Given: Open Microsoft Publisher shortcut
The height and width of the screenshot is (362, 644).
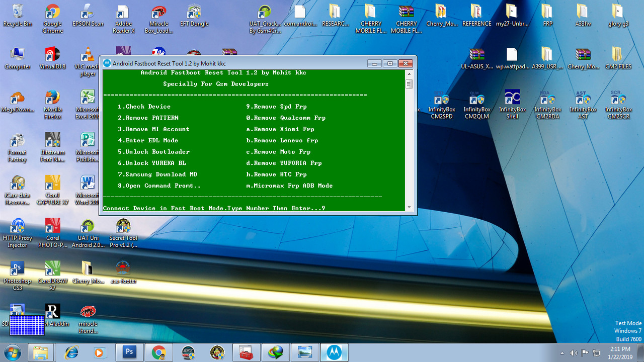Looking at the screenshot, I should [x=88, y=147].
